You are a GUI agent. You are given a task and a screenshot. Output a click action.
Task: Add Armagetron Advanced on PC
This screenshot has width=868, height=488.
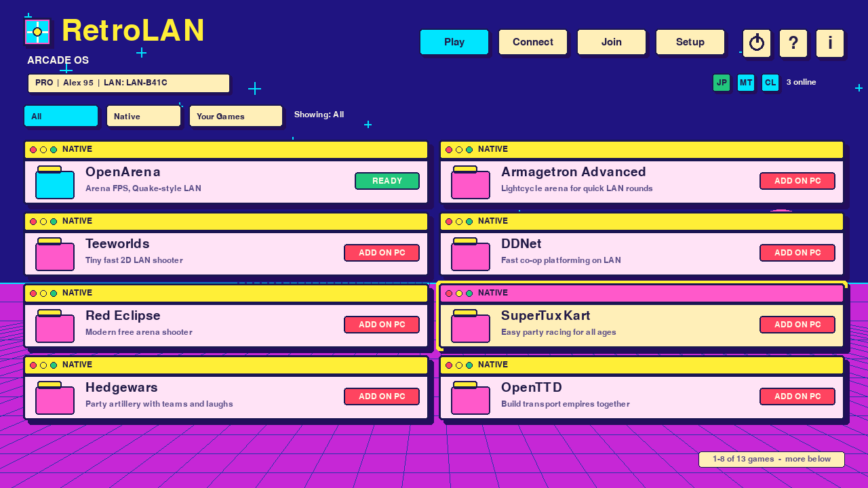[797, 181]
